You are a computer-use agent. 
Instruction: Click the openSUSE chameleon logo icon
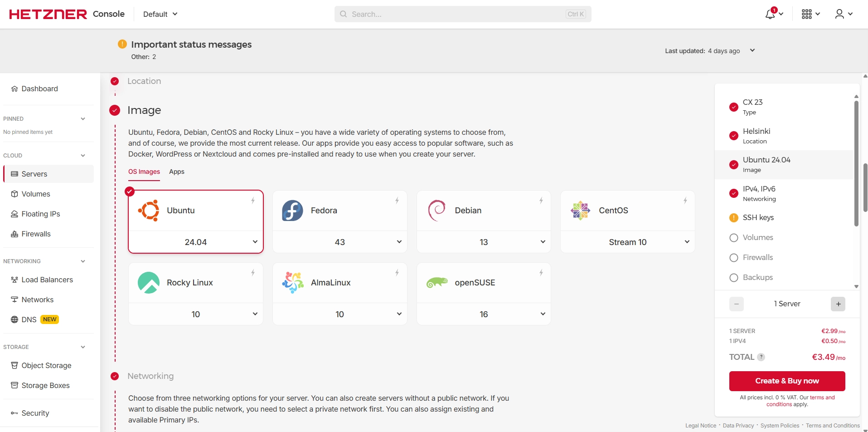pos(436,283)
